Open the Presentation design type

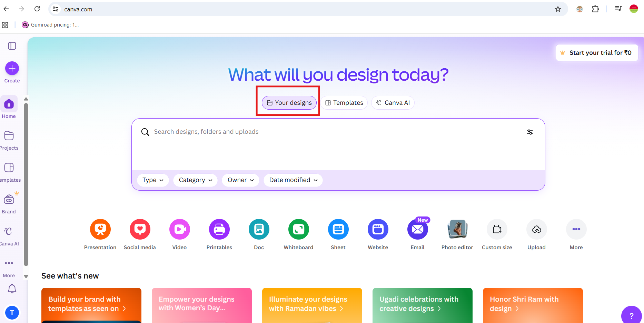[100, 229]
